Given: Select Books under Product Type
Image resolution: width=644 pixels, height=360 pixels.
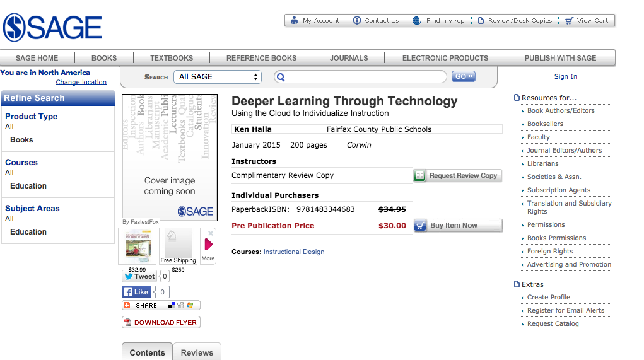Looking at the screenshot, I should [x=21, y=140].
